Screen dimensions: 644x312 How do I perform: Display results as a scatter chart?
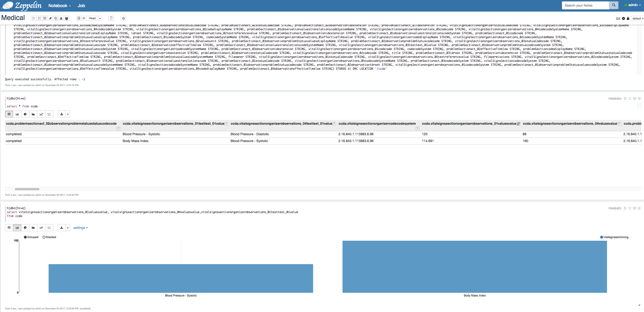(x=49, y=114)
